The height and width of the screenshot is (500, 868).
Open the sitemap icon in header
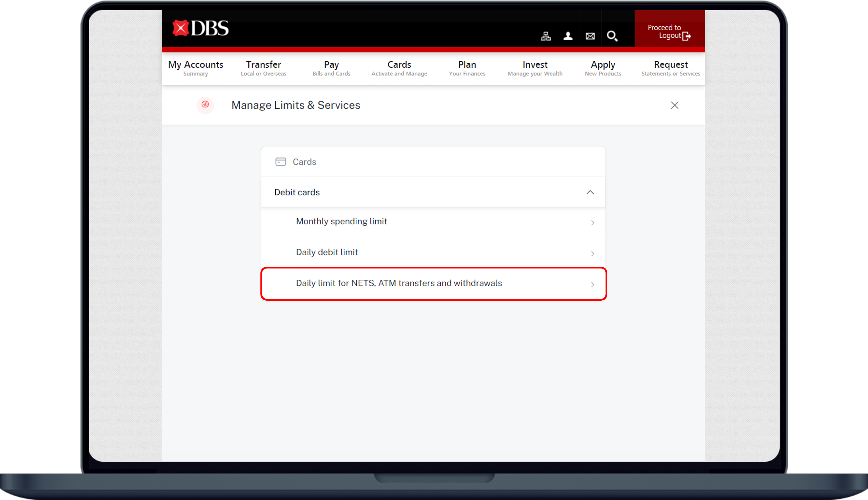546,36
